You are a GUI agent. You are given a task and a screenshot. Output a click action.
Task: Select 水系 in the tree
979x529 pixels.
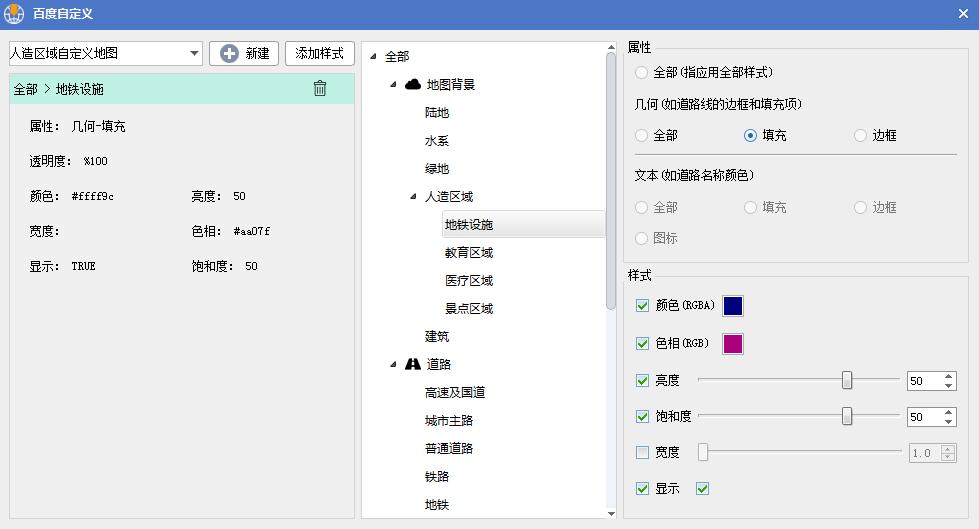(436, 141)
